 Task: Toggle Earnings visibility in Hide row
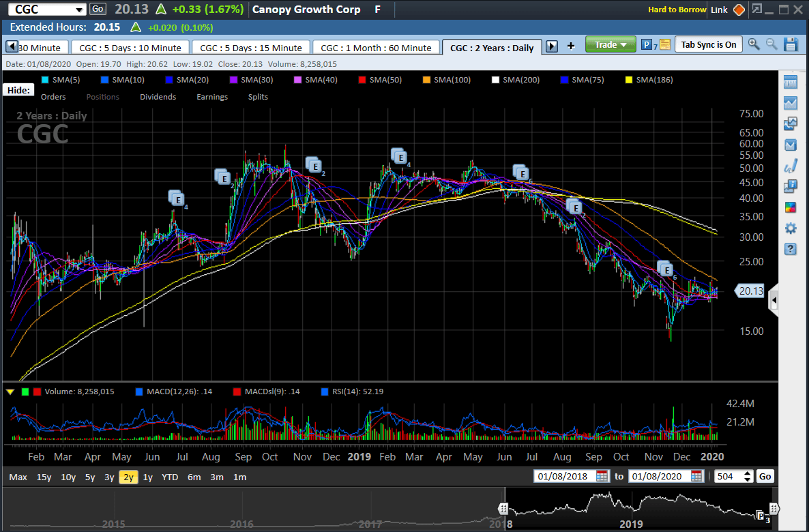point(212,97)
